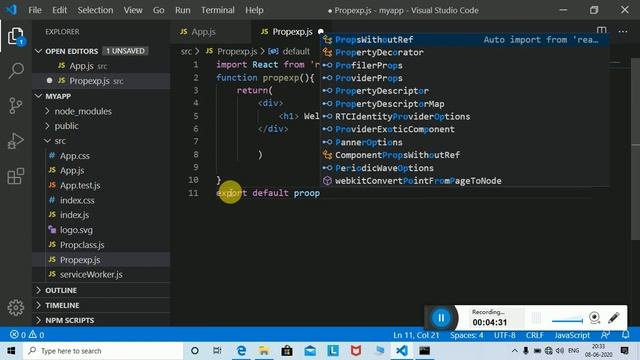Click the Windows taskbar search box
Viewport: 640px width, 360px height.
[103, 351]
